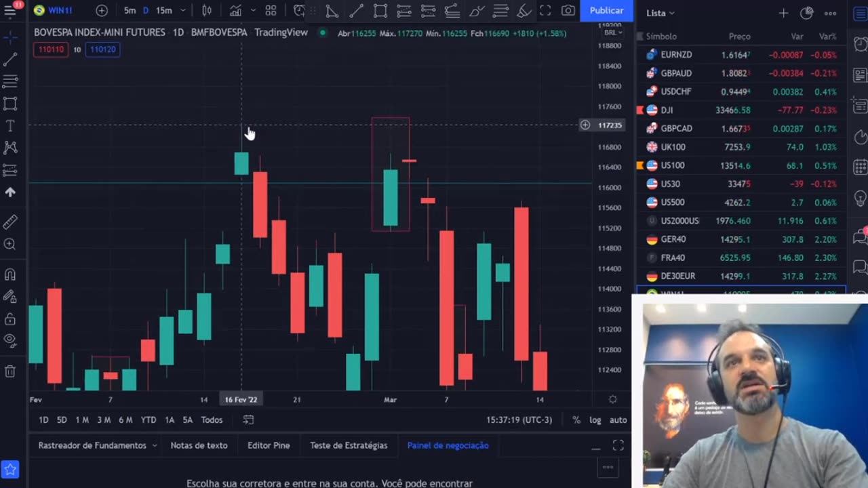Minimize the bottom panel
The width and height of the screenshot is (868, 488).
pyautogui.click(x=595, y=447)
